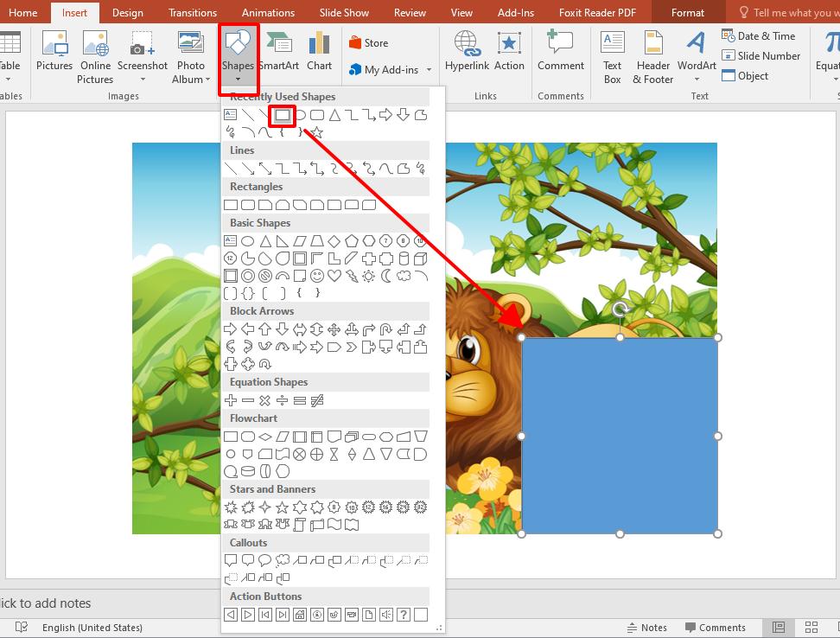Pick the 5-point star from Stars and Banners
840x638 pixels.
click(283, 507)
